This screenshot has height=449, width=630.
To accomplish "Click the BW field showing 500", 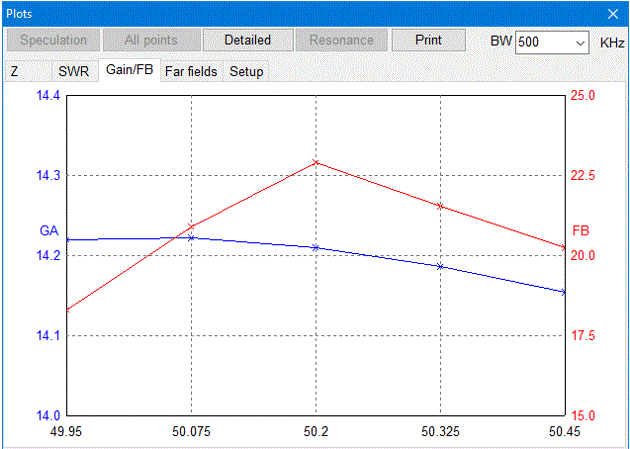I will point(541,42).
